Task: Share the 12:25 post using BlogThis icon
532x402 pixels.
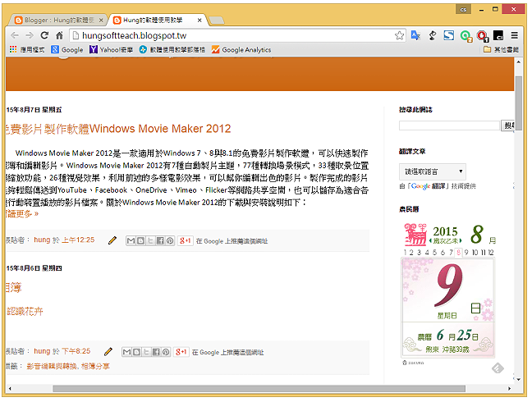Action: [140, 241]
